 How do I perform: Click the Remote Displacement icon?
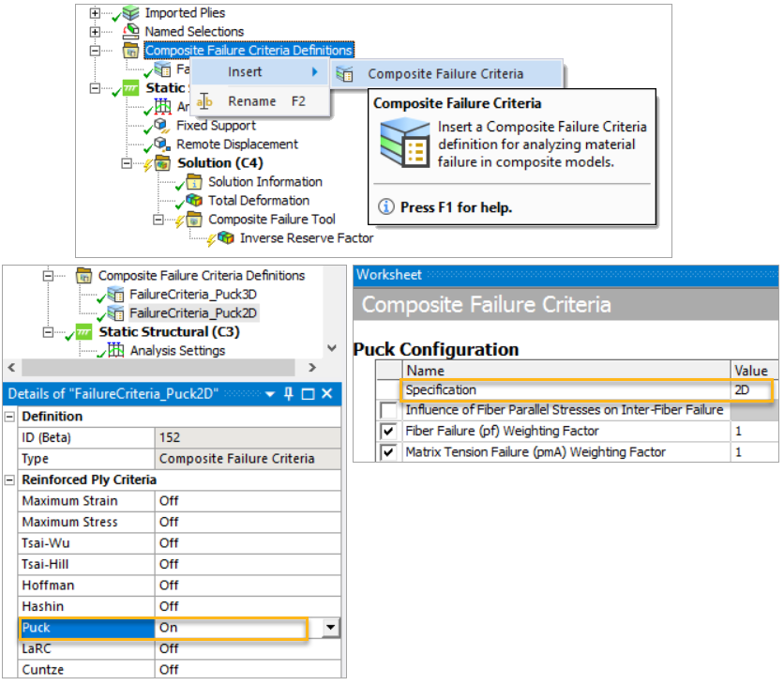[x=161, y=144]
